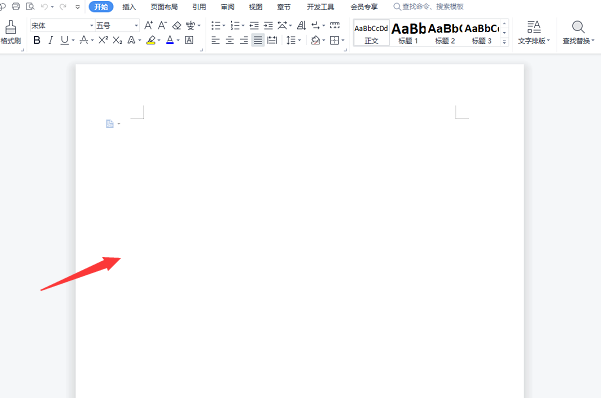The image size is (601, 398).
Task: Open the 文字排版 text layout menu
Action: tap(534, 33)
